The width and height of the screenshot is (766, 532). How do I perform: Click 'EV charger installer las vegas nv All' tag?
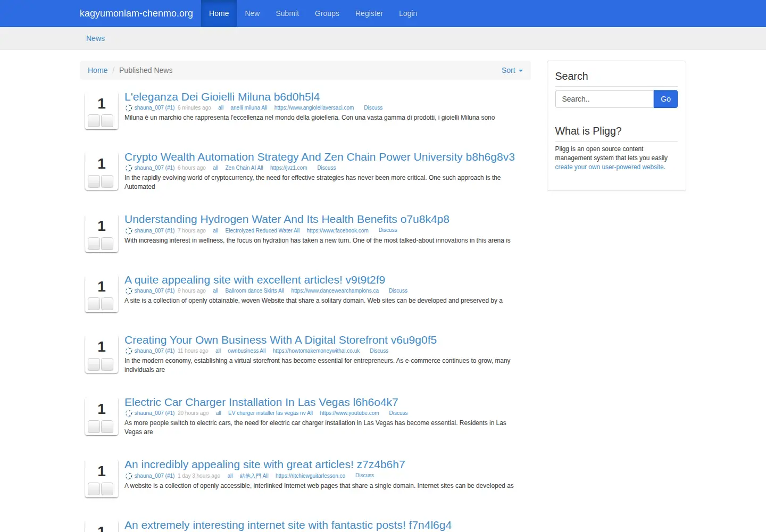[270, 413]
